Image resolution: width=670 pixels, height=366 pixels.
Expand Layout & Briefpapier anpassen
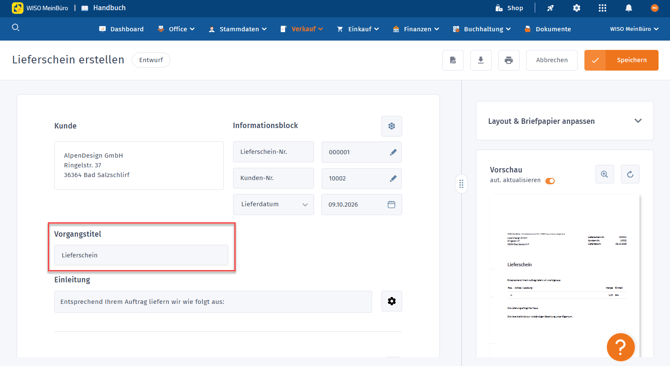[564, 121]
